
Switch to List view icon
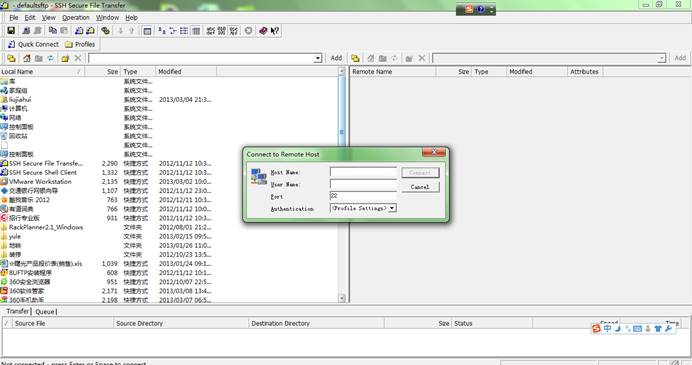coord(184,30)
